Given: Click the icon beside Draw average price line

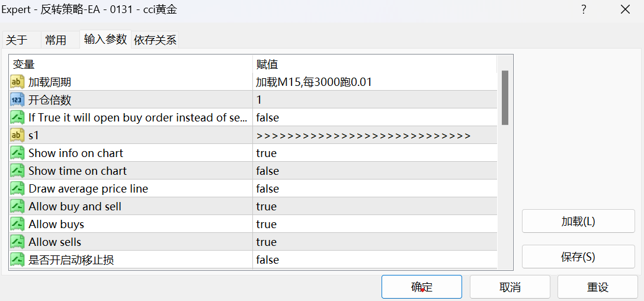Looking at the screenshot, I should tap(17, 188).
